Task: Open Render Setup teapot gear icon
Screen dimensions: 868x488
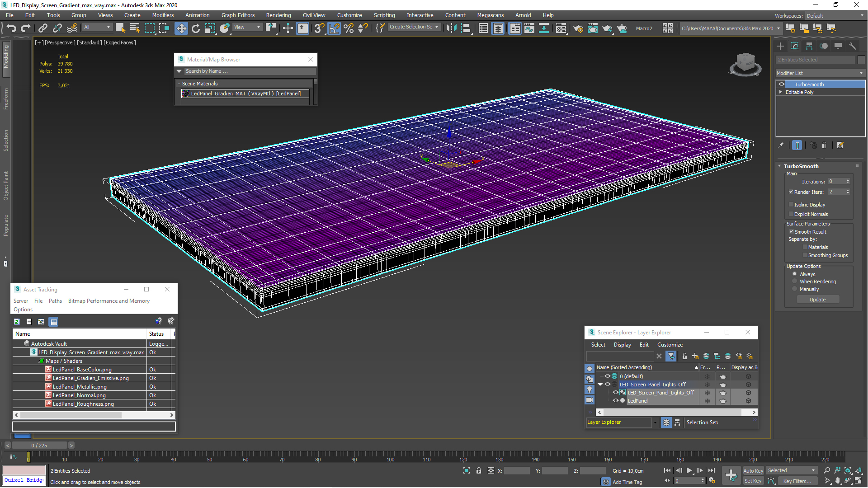Action: click(x=578, y=28)
